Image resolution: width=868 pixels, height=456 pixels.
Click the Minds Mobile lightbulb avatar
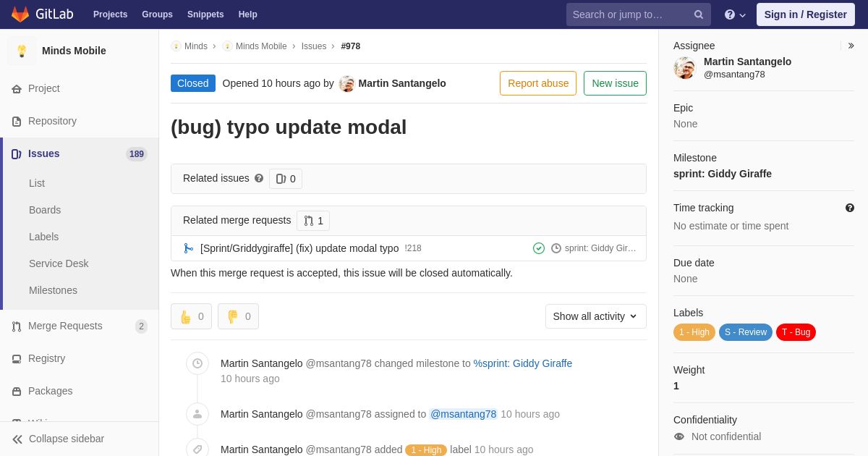[22, 51]
